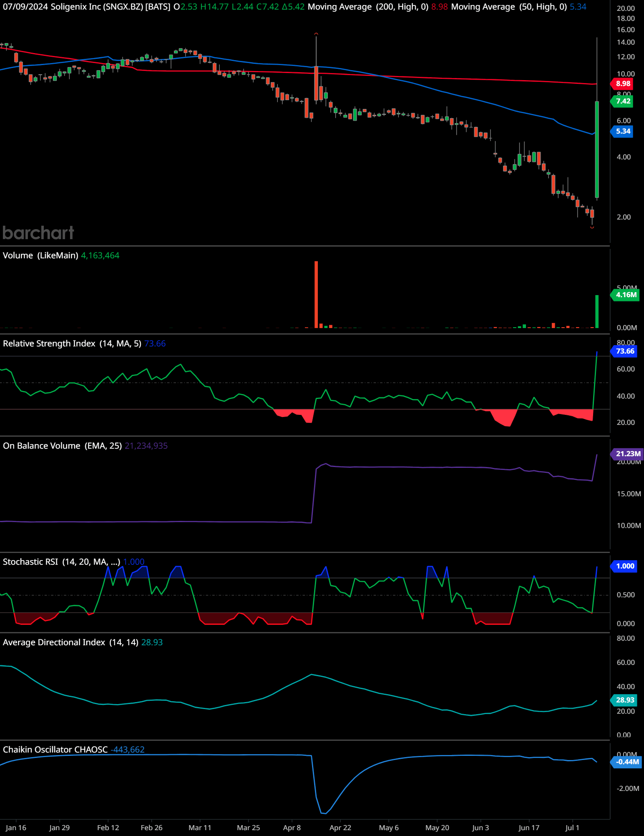Click the Jan 16 date axis label
The width and height of the screenshot is (644, 836).
pos(16,828)
